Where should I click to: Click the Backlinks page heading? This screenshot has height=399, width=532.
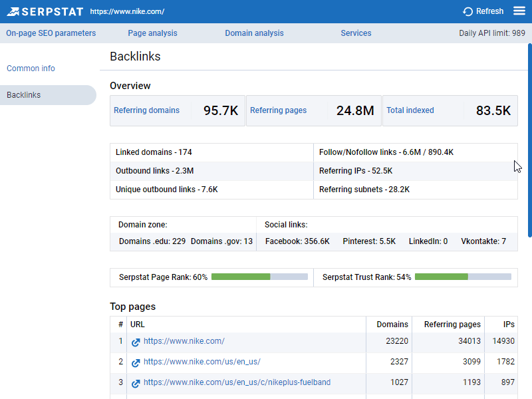[x=135, y=57]
